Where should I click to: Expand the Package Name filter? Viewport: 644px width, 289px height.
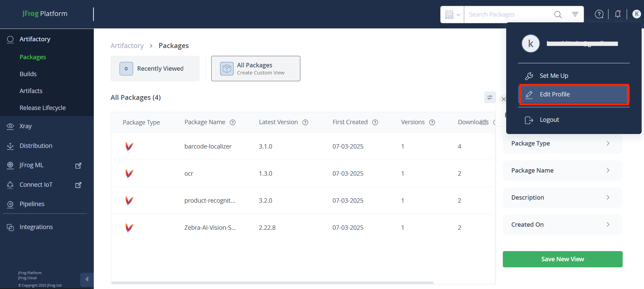(562, 171)
